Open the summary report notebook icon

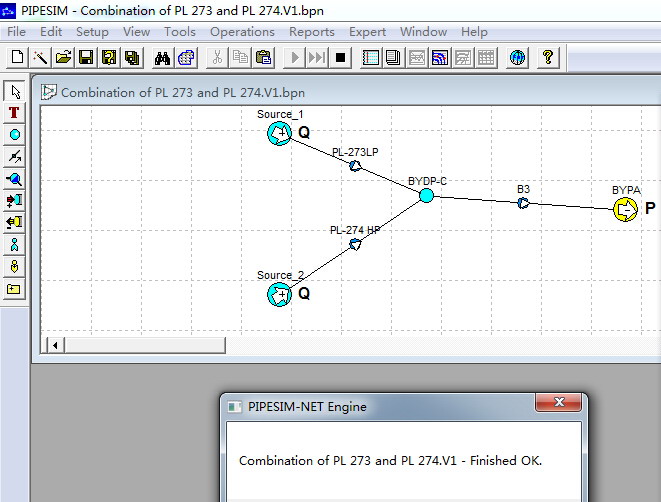pyautogui.click(x=371, y=57)
